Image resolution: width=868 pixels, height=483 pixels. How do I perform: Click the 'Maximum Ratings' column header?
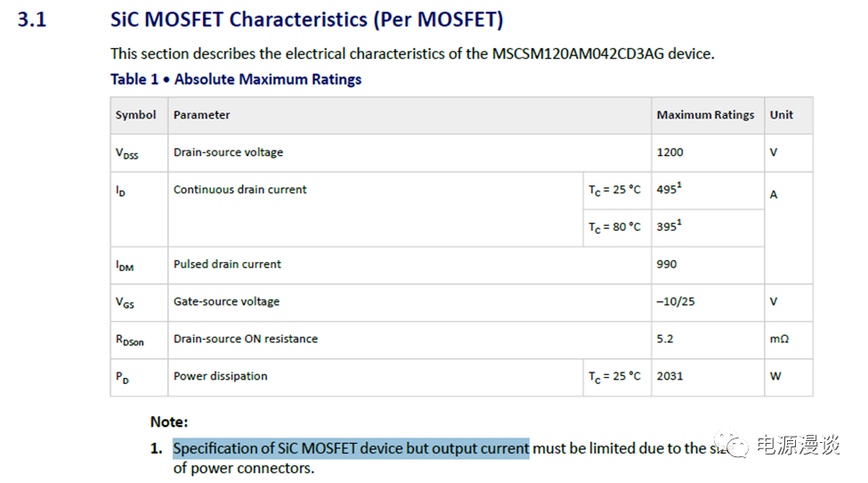(705, 115)
